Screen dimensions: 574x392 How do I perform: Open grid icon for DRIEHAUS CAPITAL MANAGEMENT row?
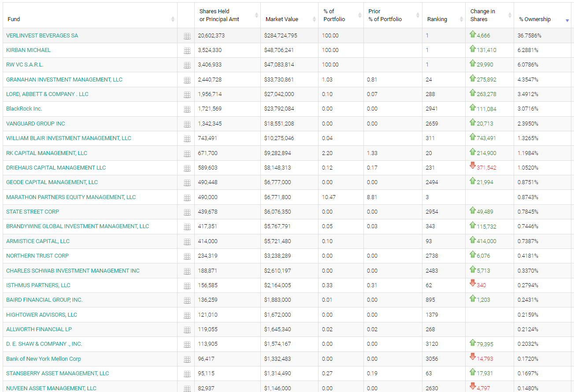coord(187,168)
